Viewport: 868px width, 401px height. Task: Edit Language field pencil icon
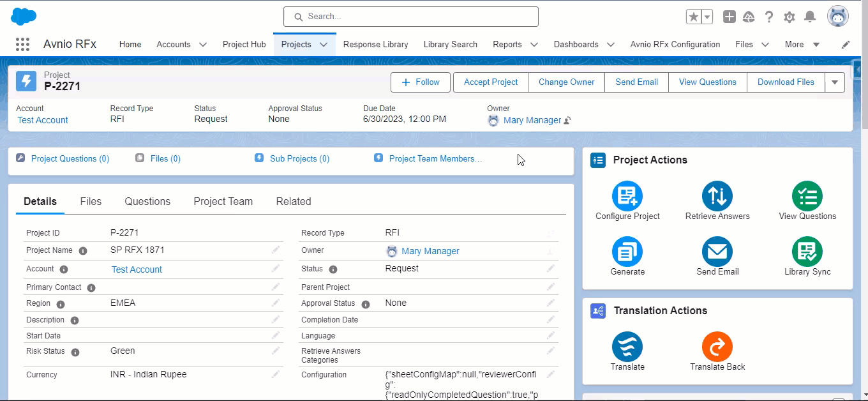[551, 335]
